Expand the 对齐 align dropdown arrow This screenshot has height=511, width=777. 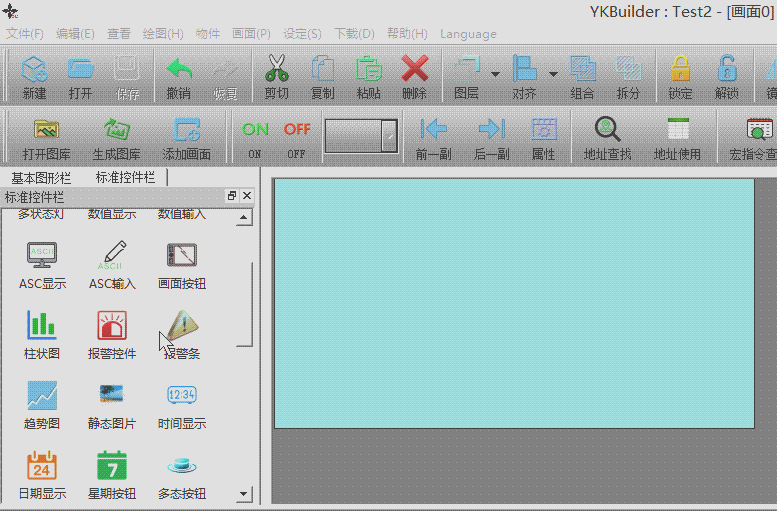(553, 74)
